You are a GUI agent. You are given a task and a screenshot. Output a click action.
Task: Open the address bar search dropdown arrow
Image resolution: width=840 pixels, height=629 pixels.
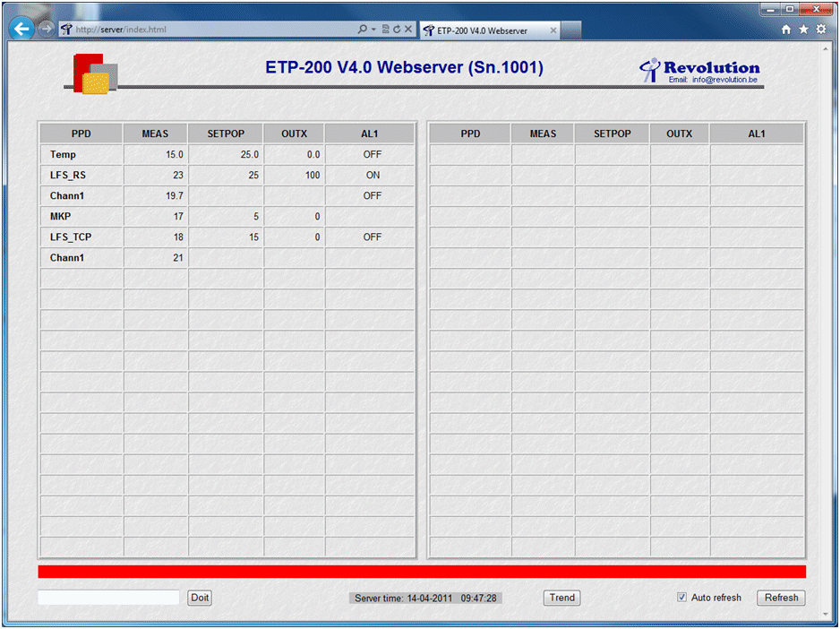(373, 29)
